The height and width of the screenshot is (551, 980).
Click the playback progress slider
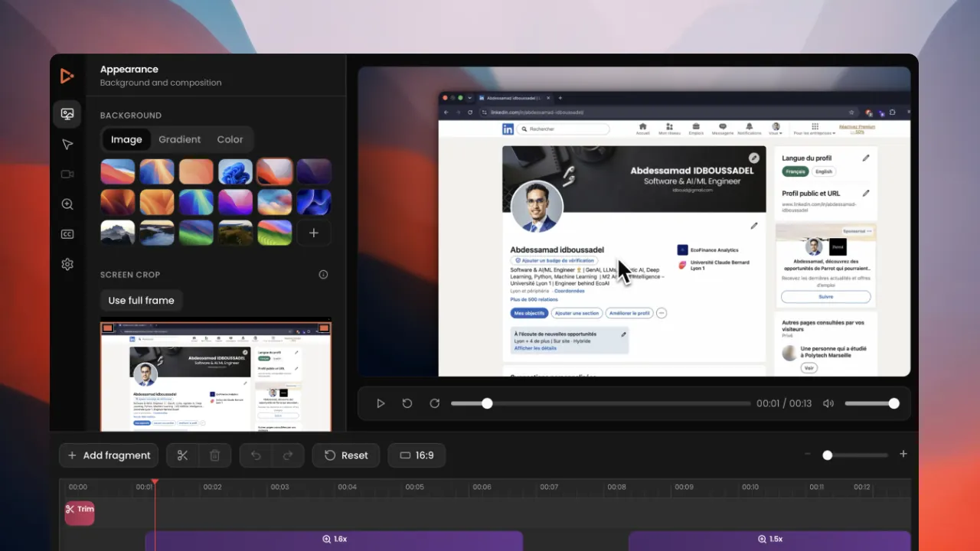(600, 403)
